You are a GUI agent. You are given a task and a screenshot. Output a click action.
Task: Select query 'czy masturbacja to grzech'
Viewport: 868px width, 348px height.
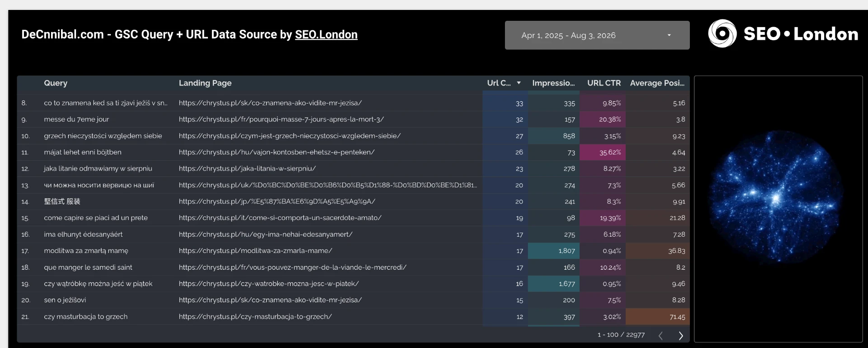pos(85,317)
